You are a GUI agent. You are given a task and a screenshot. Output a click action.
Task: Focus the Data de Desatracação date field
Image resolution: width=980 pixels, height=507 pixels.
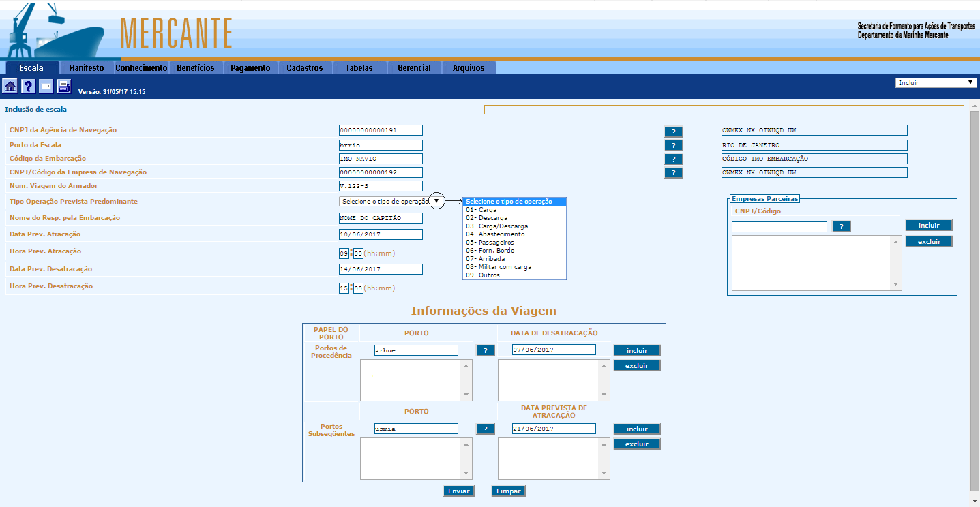tap(554, 350)
